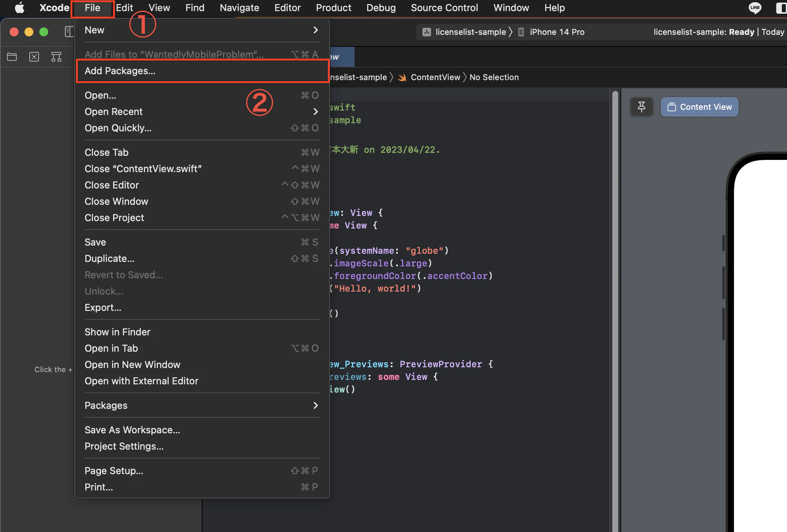The height and width of the screenshot is (532, 787).
Task: Open the Source Control menu
Action: 444,8
